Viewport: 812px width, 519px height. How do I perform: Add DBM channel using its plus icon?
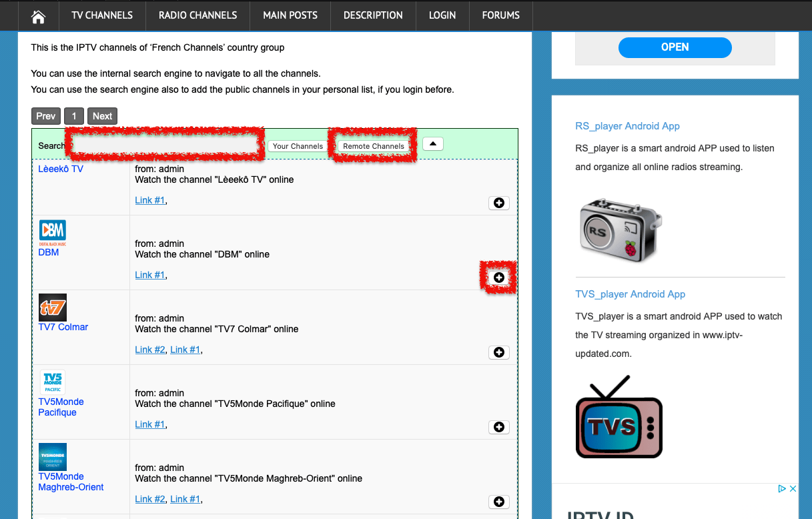pos(498,277)
